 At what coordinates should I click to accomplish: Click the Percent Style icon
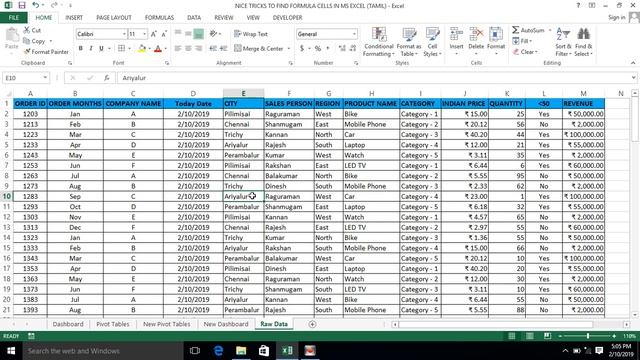318,49
